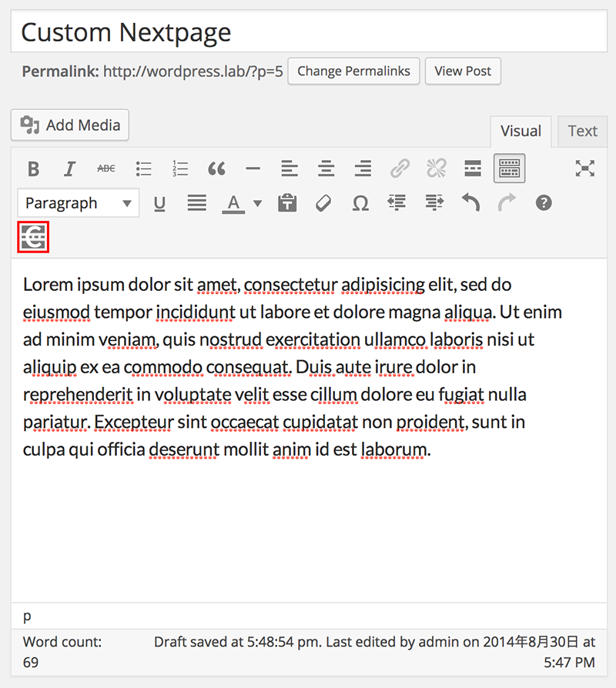
Task: Apply italic formatting
Action: (69, 169)
